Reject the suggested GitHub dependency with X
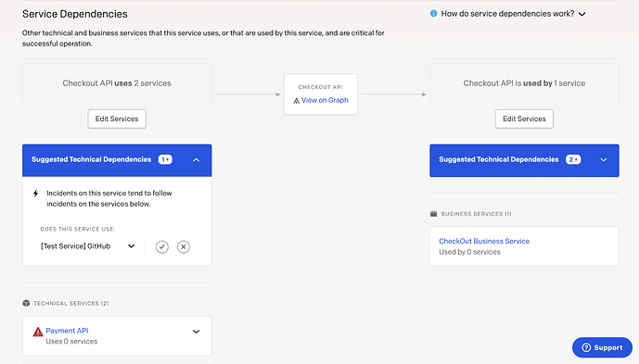Viewport: 639px width, 364px height. click(184, 246)
